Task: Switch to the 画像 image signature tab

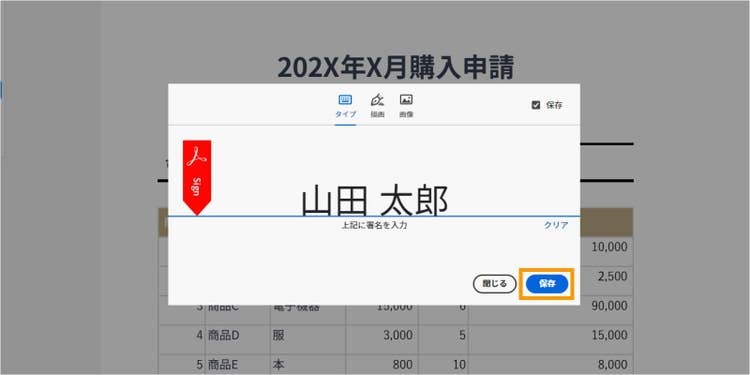Action: [x=406, y=107]
